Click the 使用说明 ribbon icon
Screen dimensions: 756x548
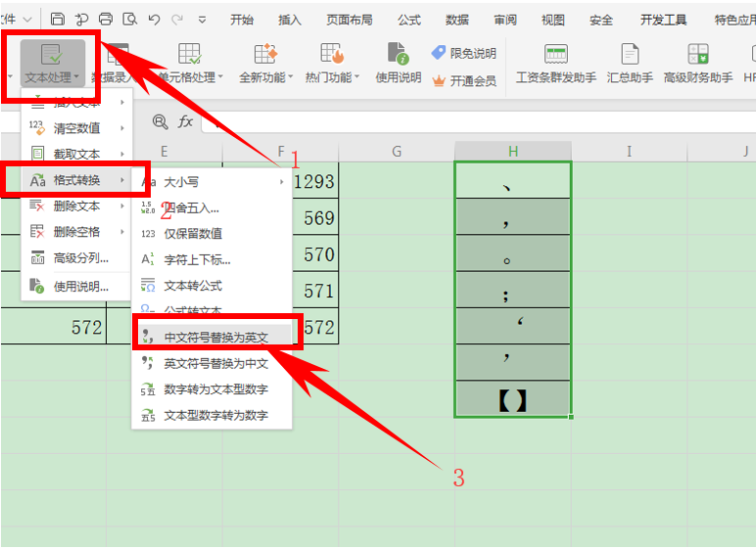pos(399,64)
